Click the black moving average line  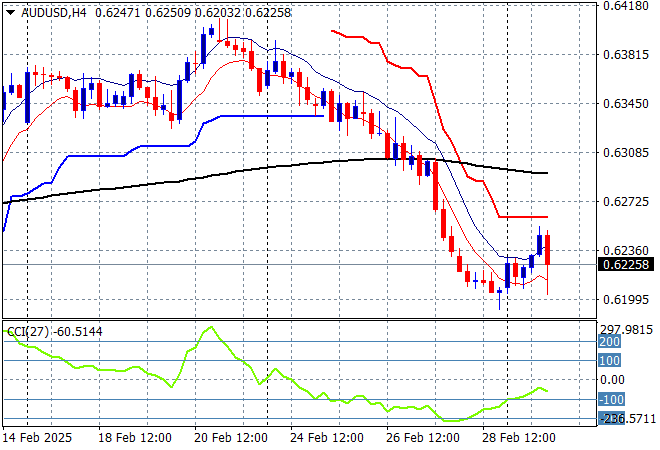pyautogui.click(x=200, y=176)
